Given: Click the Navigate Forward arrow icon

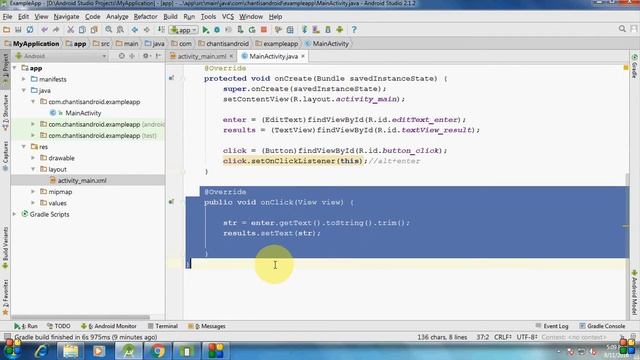Looking at the screenshot, I should [147, 29].
